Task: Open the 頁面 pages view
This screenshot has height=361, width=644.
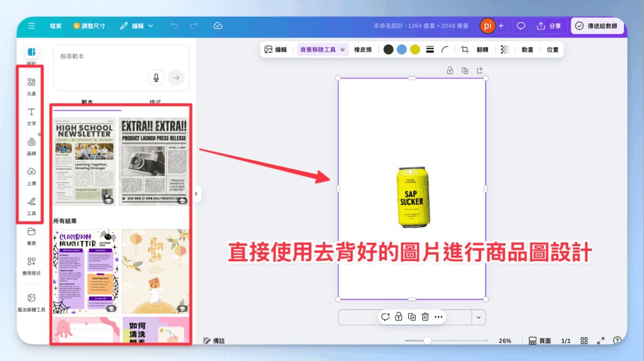Action: coord(540,341)
